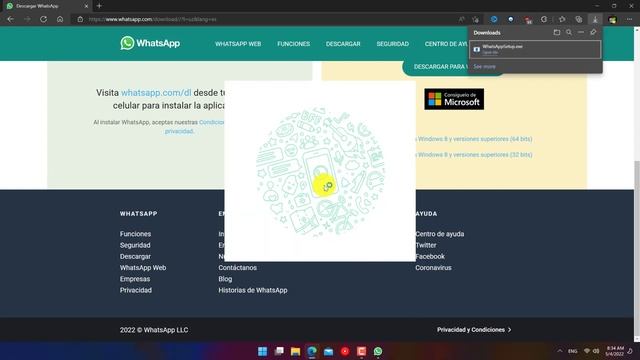Screen dimensions: 640x360
Task: Open footer Funciones link
Action: pos(135,234)
